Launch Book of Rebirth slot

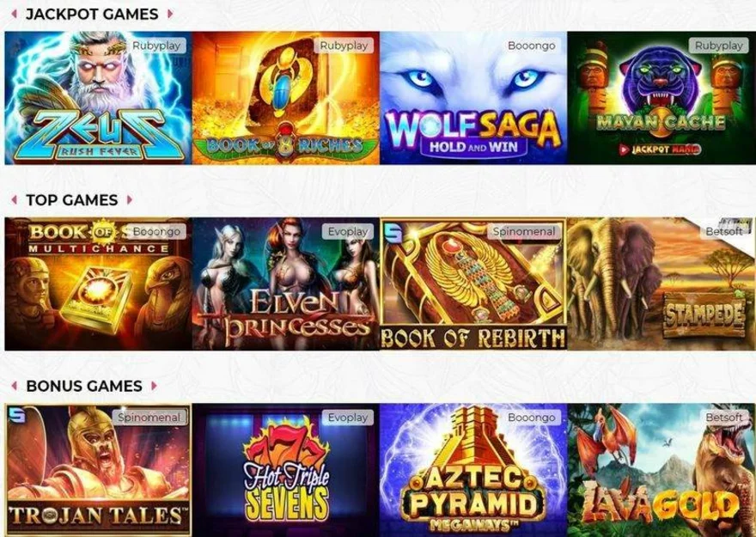tap(473, 284)
